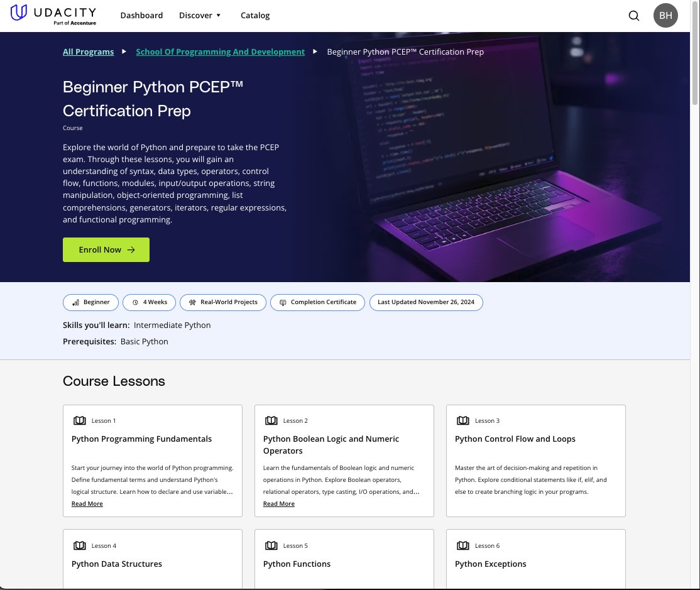Click breadcrumb arrow after All Programs
This screenshot has height=590, width=700.
pyautogui.click(x=124, y=52)
